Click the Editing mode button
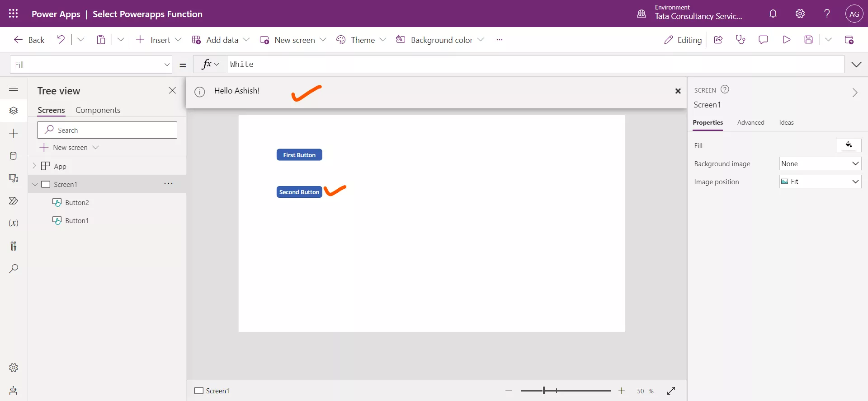Screen dimensions: 868x401 [683, 40]
